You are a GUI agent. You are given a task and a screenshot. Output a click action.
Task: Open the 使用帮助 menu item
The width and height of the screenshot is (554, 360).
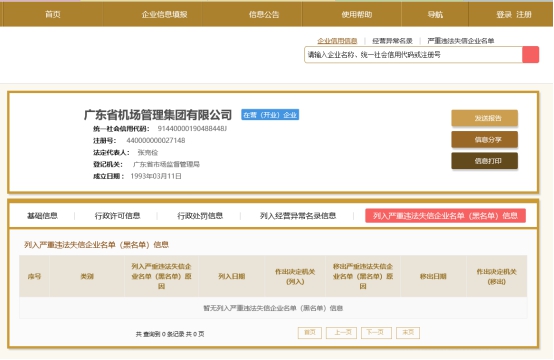point(356,14)
